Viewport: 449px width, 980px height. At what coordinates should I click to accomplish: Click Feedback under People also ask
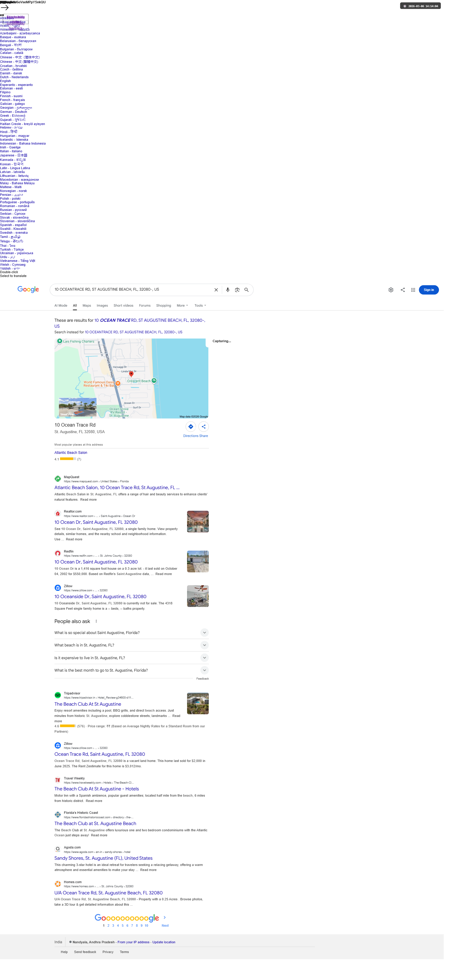(202, 679)
